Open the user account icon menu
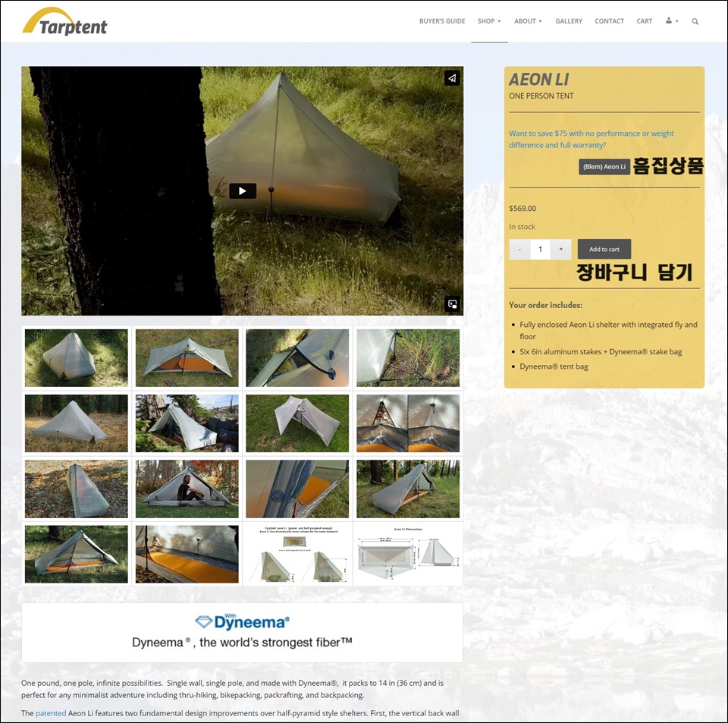This screenshot has width=728, height=723. [671, 21]
